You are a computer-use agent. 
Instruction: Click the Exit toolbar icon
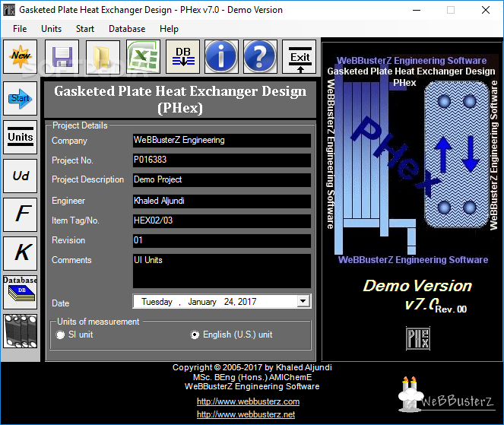coord(300,56)
